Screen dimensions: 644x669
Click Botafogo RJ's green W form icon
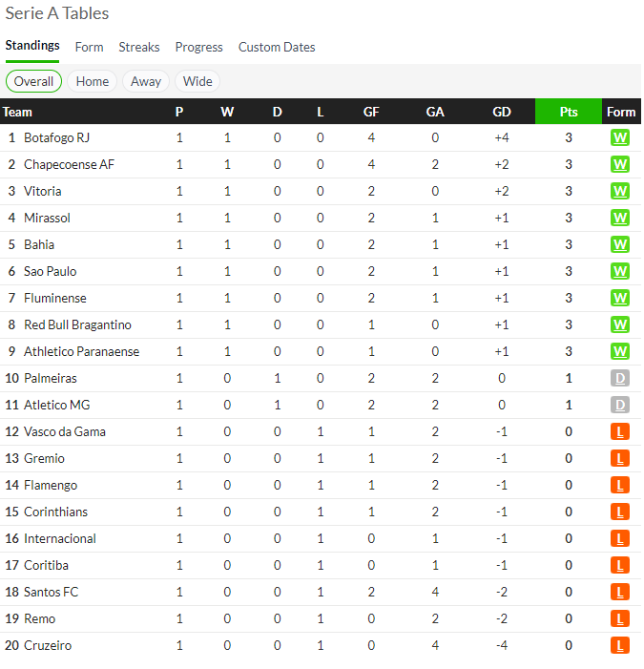[620, 137]
